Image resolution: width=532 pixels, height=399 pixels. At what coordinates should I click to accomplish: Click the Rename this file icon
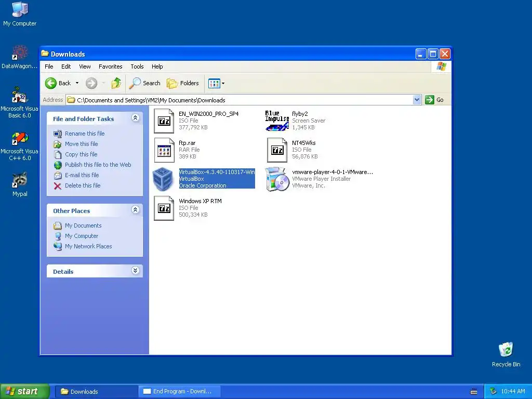[x=58, y=134]
